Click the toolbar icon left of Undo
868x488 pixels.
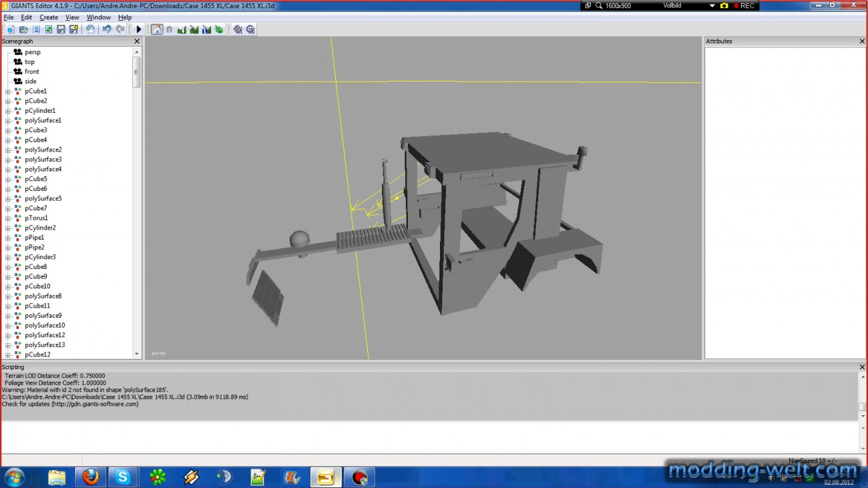(x=90, y=29)
